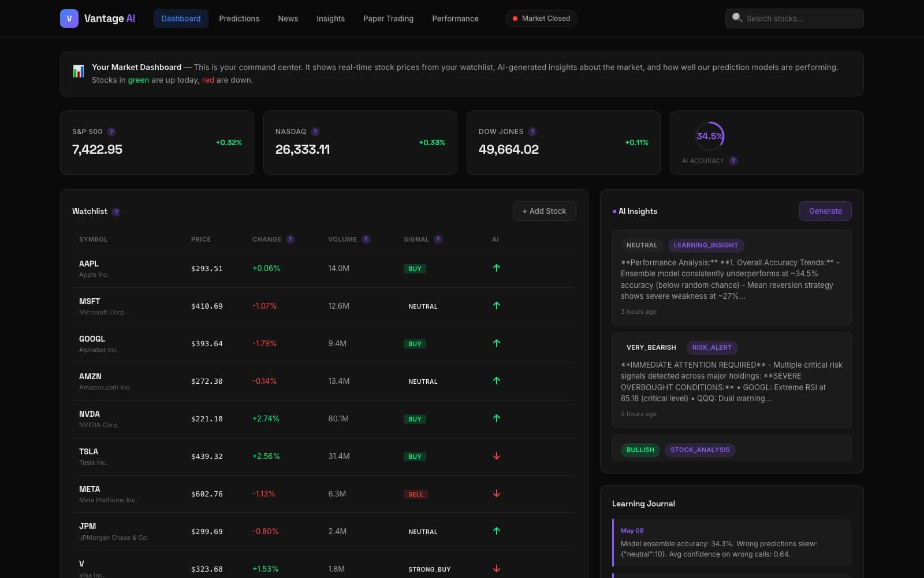Click the Market Closed status pill
The width and height of the screenshot is (924, 578).
[x=541, y=18]
